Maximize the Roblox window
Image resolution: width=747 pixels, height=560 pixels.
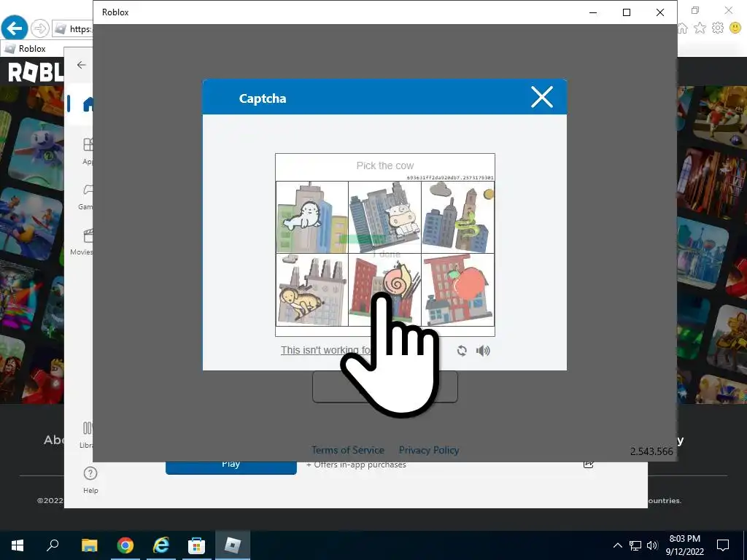[x=627, y=12]
